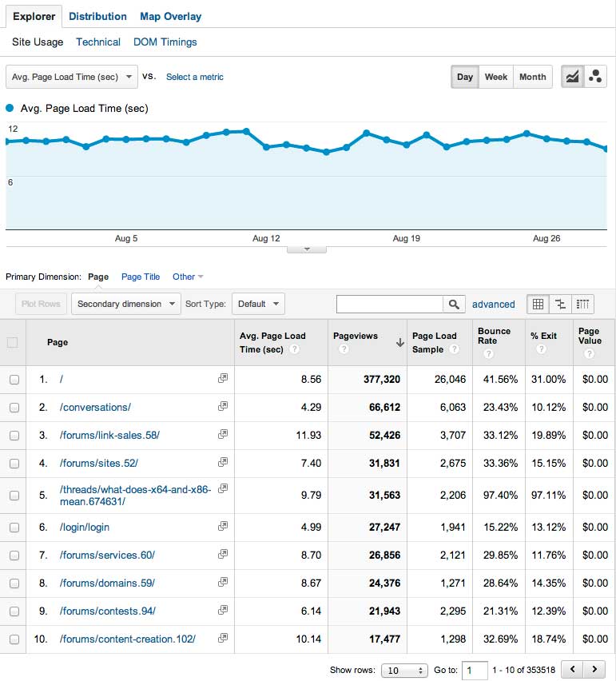The image size is (616, 681).
Task: Toggle the select-all checkbox in table header
Action: click(12, 342)
